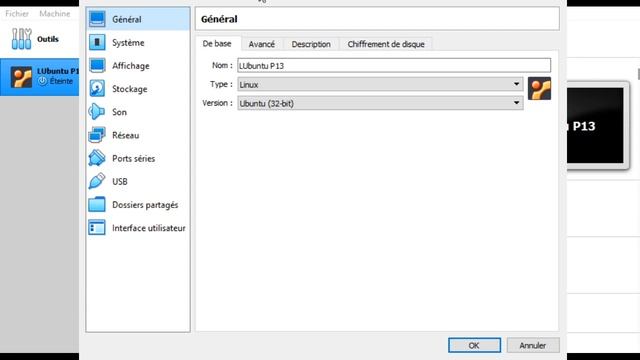Open the Réseau network icon
This screenshot has width=640, height=360.
point(97,135)
